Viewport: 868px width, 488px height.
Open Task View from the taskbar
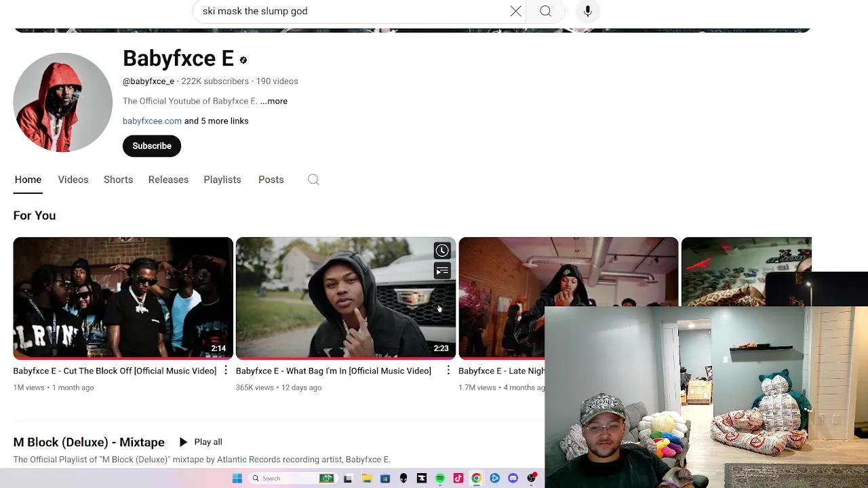[348, 479]
